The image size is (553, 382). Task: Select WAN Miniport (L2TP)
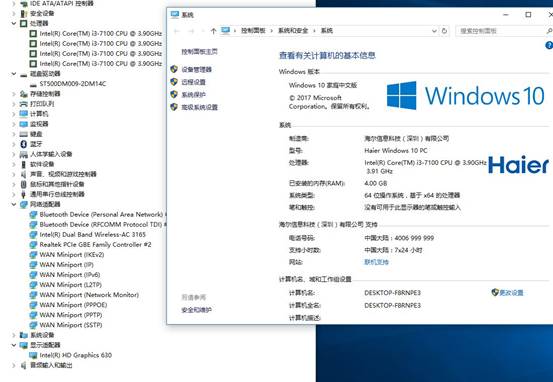pyautogui.click(x=71, y=285)
